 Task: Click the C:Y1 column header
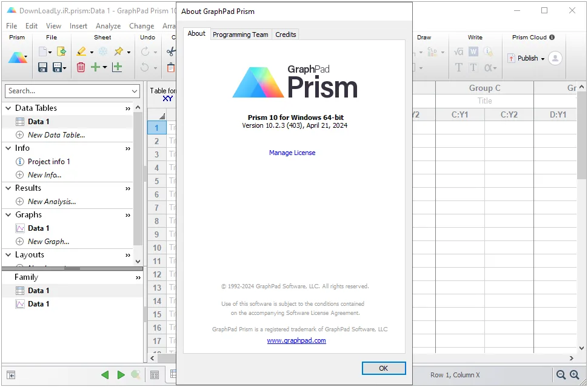(x=459, y=114)
